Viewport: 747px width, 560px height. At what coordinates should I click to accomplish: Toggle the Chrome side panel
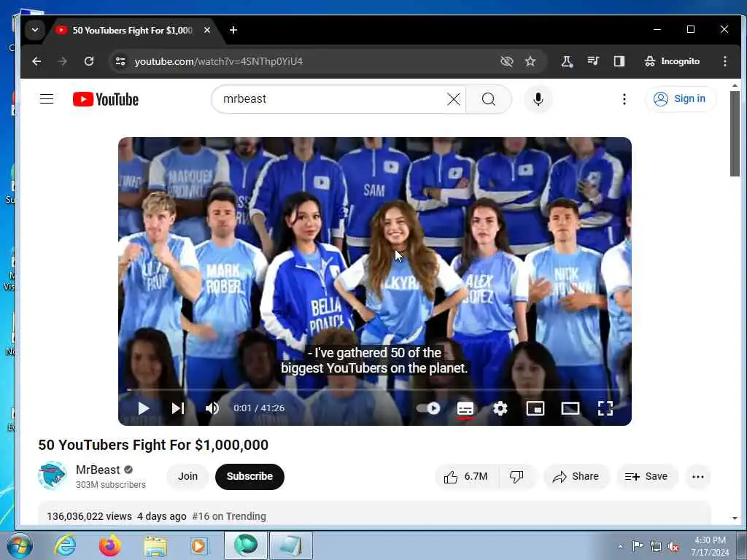[619, 61]
